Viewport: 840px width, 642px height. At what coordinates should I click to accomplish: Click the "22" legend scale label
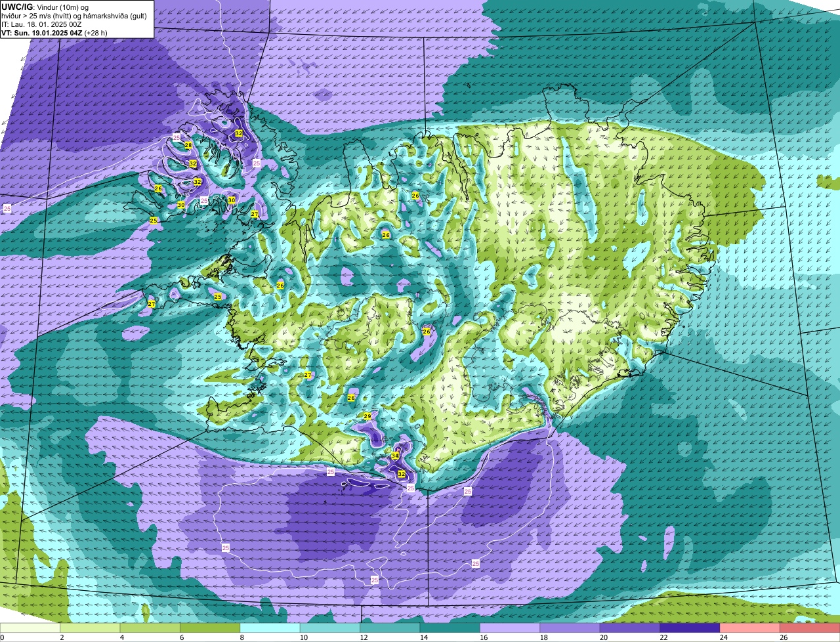coord(662,637)
